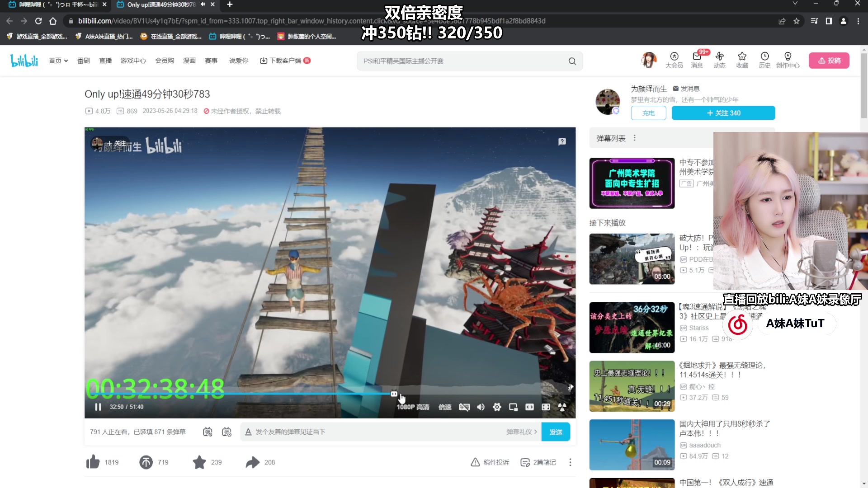The width and height of the screenshot is (868, 488).
Task: Toggle the player wide-screen mode
Action: point(529,407)
